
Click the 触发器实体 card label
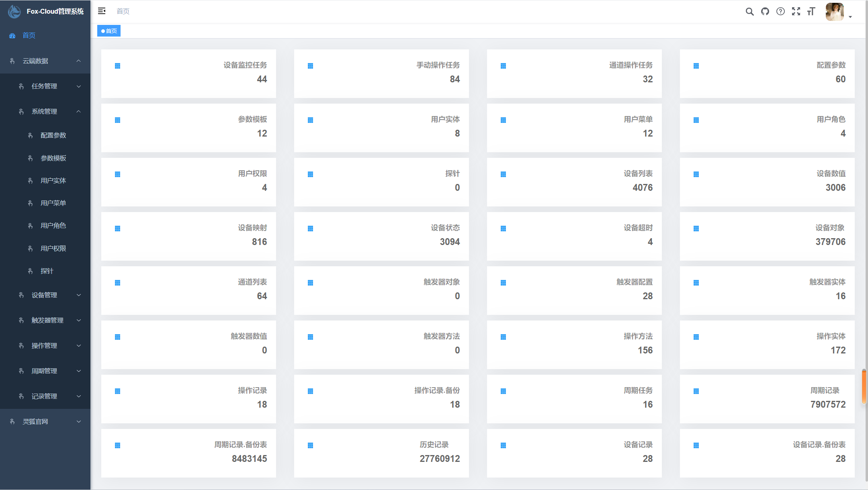point(827,282)
